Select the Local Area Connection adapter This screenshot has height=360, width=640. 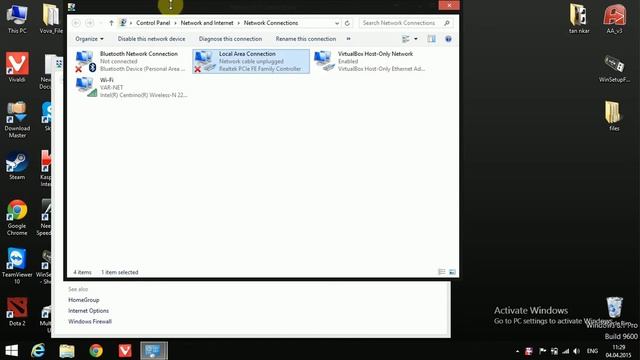[251, 61]
